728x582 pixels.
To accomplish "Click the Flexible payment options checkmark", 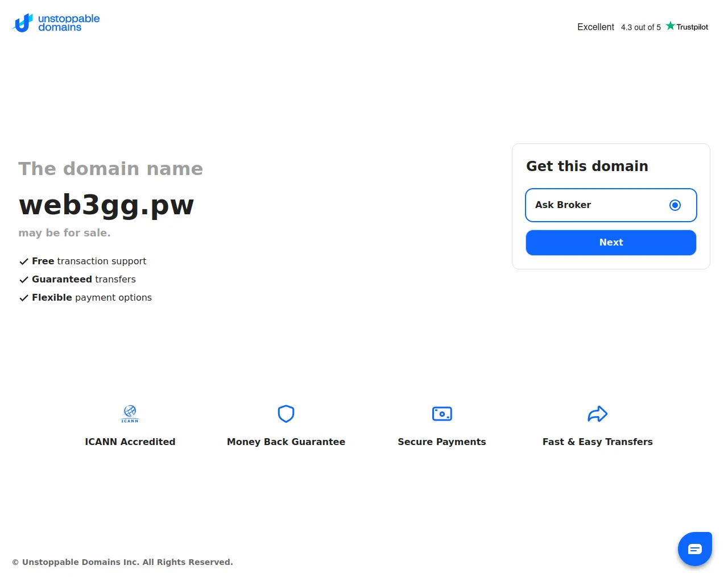I will (24, 298).
